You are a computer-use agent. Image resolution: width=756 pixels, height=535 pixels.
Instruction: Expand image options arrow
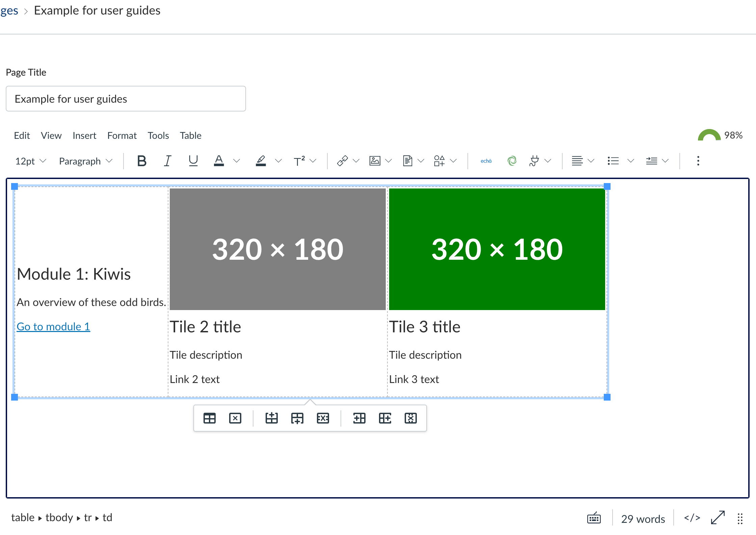(388, 161)
